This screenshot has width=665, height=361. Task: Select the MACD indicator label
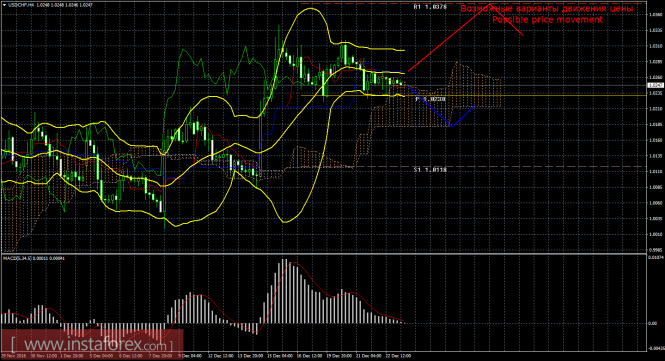(x=34, y=258)
